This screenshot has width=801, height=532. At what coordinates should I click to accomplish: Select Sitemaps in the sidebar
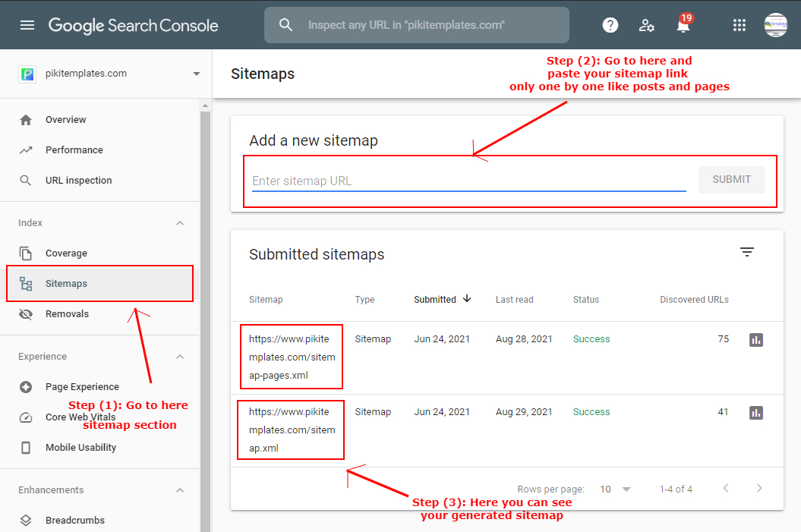click(100, 283)
